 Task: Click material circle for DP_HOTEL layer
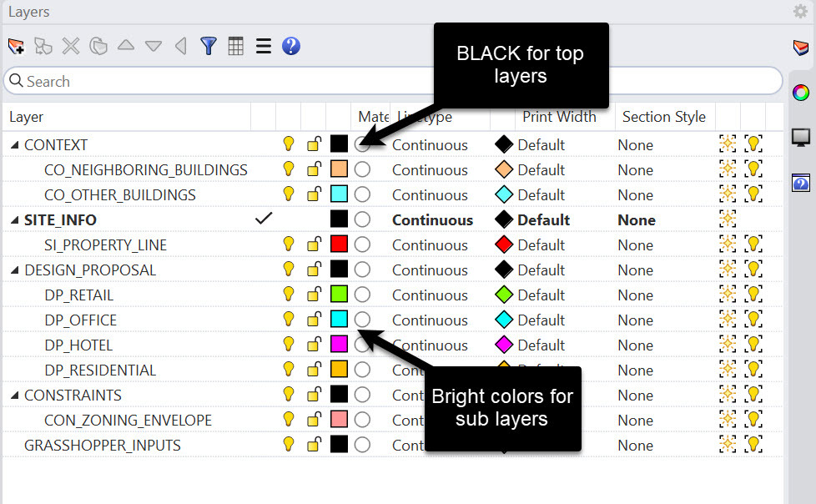(x=362, y=344)
